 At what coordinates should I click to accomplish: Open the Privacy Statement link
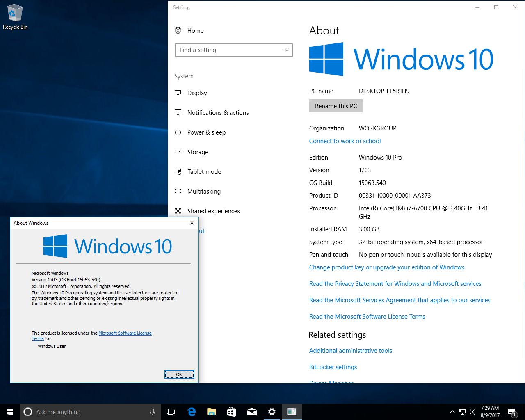click(395, 284)
